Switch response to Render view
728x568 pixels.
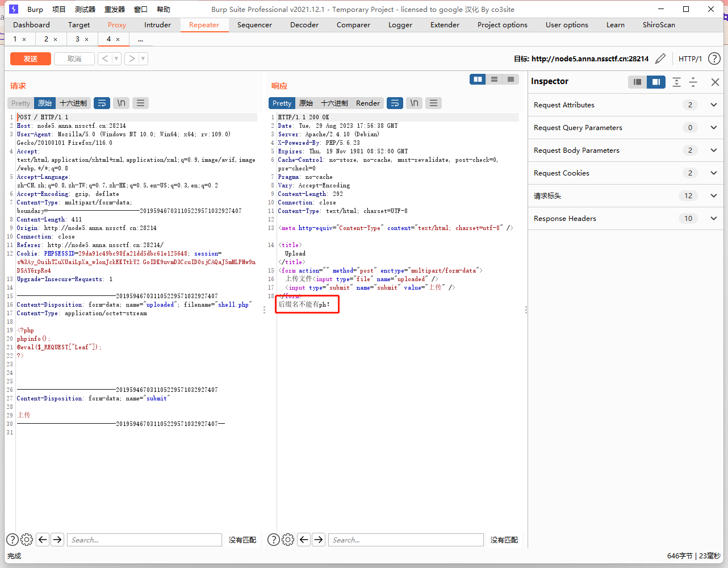pos(368,103)
